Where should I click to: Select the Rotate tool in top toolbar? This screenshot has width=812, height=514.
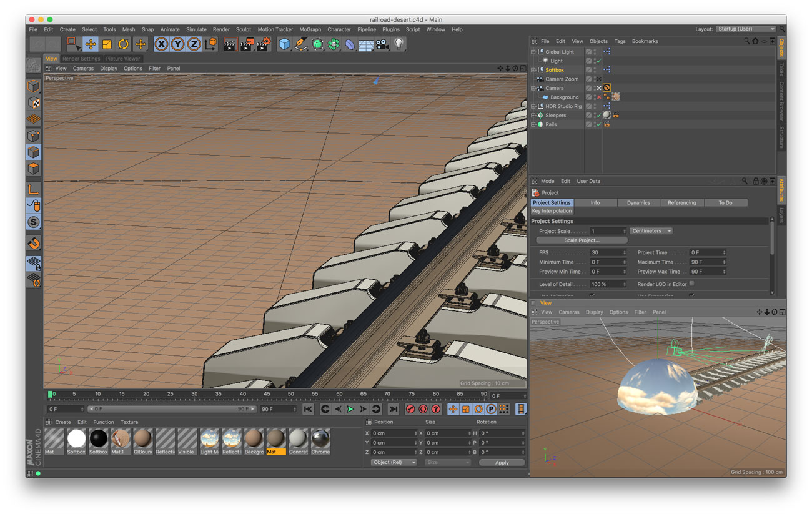123,44
